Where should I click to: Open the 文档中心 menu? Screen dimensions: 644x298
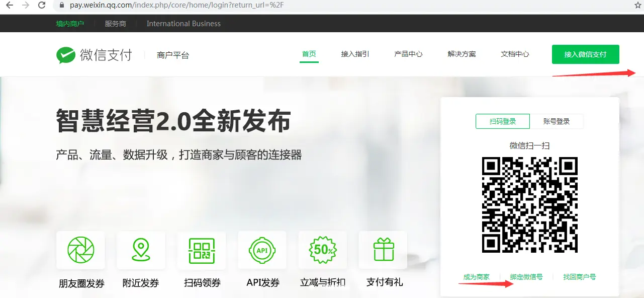pos(514,54)
